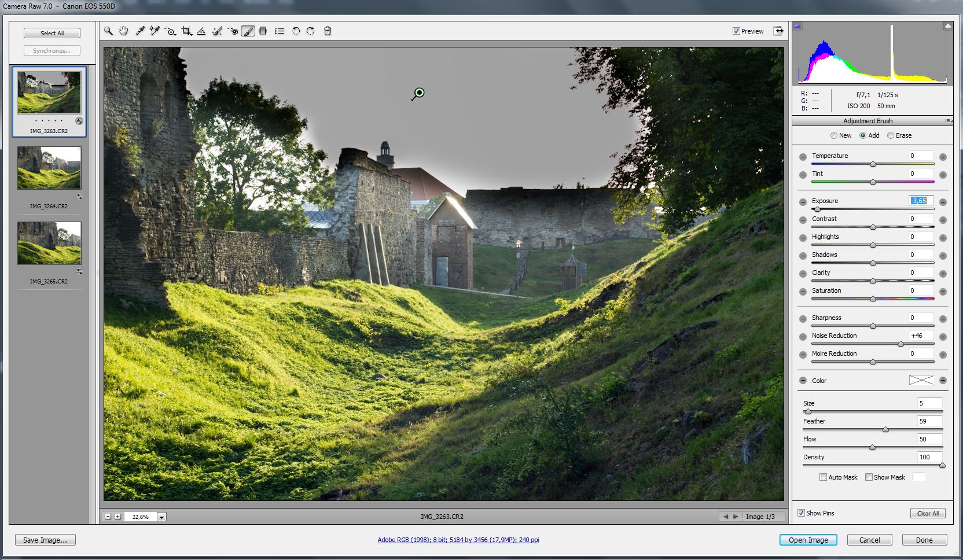
Task: Enable the Show Mask checkbox
Action: [x=869, y=477]
